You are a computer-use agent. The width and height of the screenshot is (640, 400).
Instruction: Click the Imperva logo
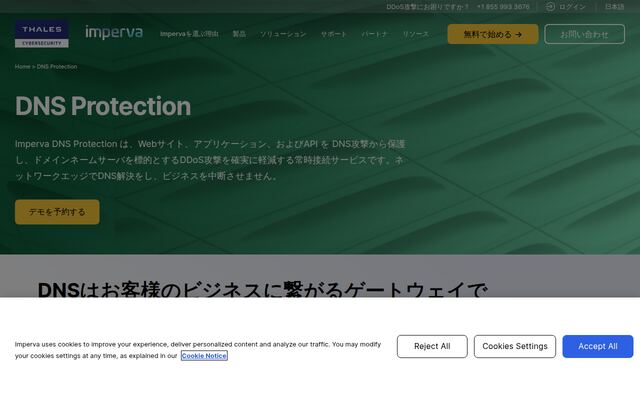(114, 33)
